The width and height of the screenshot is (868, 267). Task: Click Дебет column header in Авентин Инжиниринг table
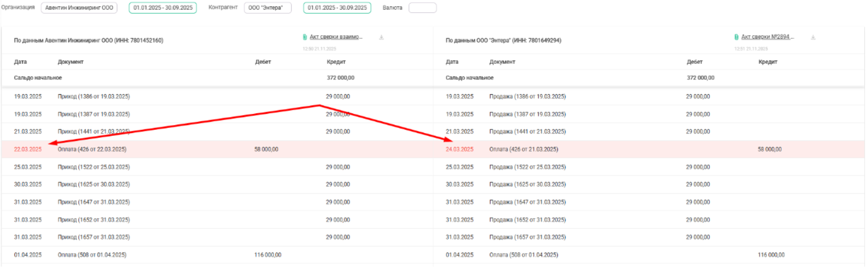pos(263,62)
